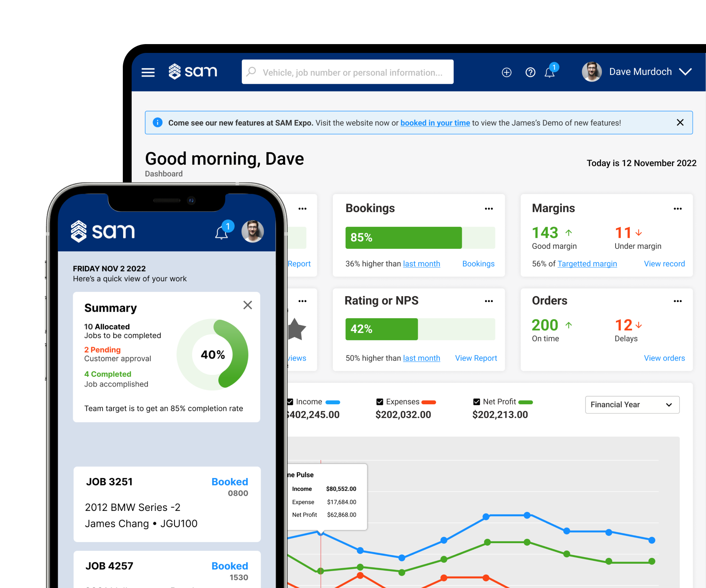Image resolution: width=706 pixels, height=588 pixels.
Task: Click the add plus-circle icon
Action: [x=507, y=72]
